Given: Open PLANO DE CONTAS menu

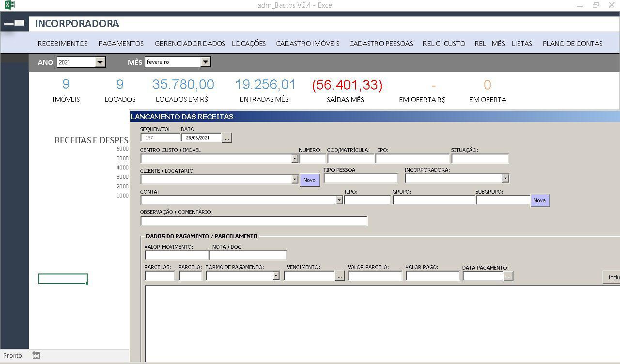Looking at the screenshot, I should [x=573, y=44].
